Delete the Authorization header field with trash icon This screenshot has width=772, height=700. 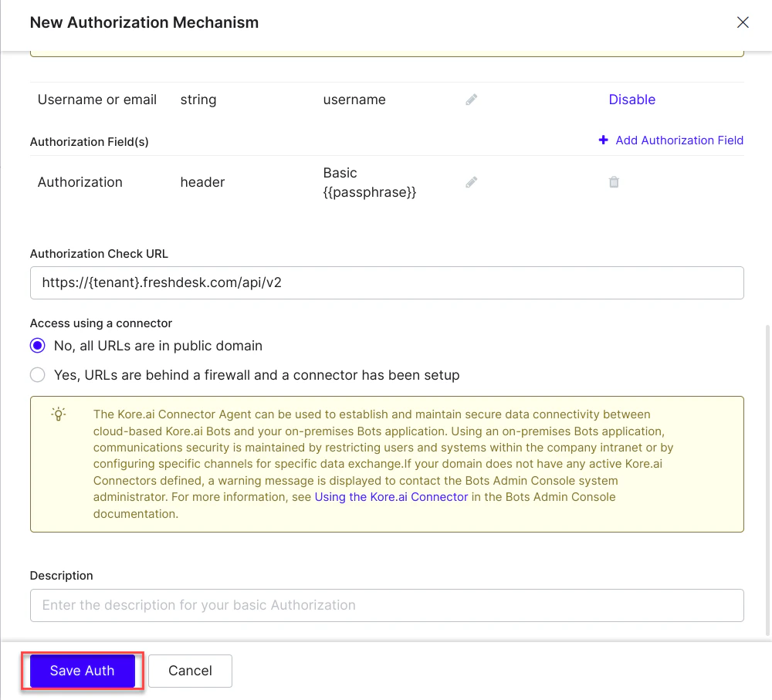tap(614, 182)
